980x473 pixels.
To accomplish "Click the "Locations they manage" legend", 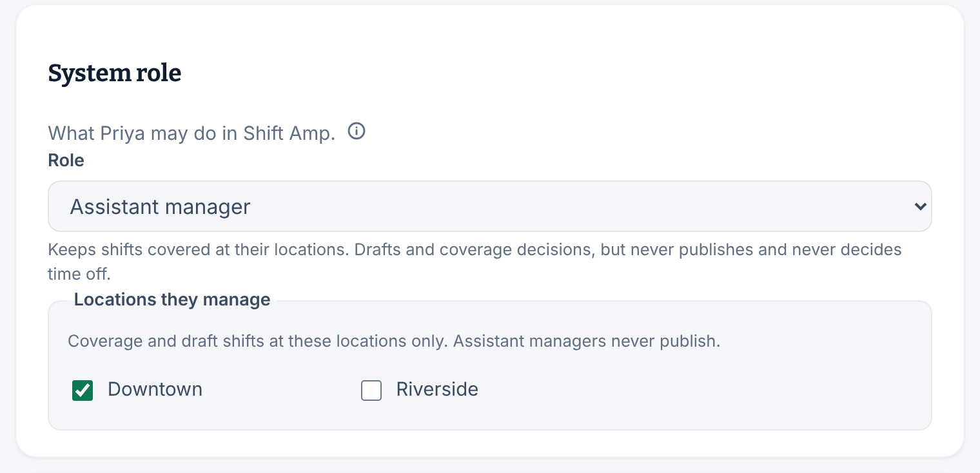I will pos(172,300).
